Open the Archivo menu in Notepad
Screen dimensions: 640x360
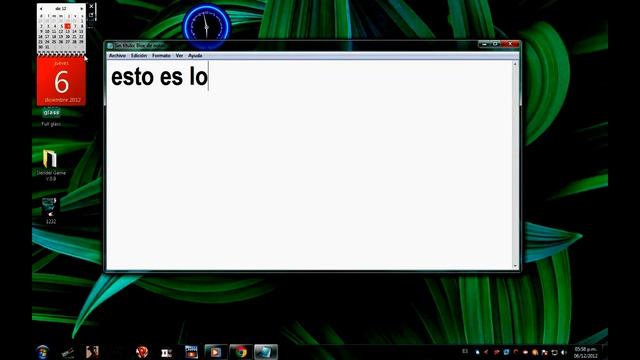coord(117,56)
